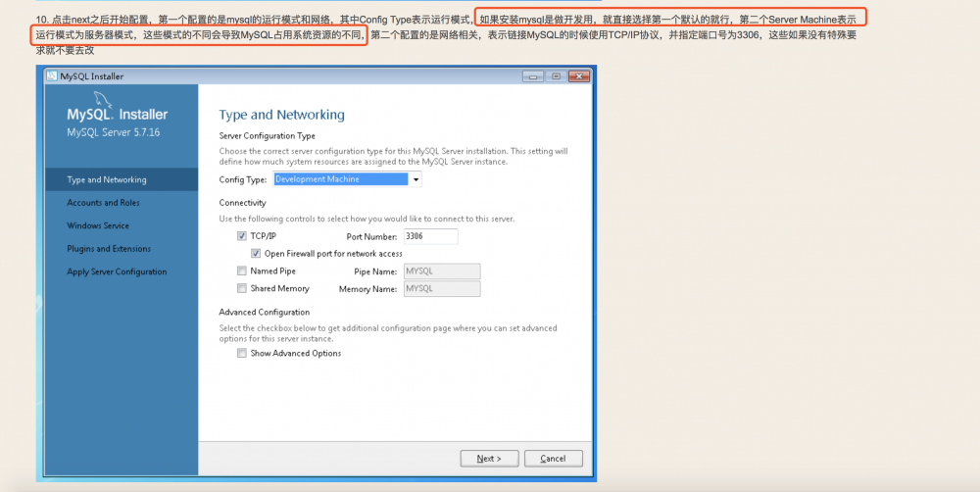Click the Server Configuration Type label
Screen dimensions: 980x492
tap(267, 135)
